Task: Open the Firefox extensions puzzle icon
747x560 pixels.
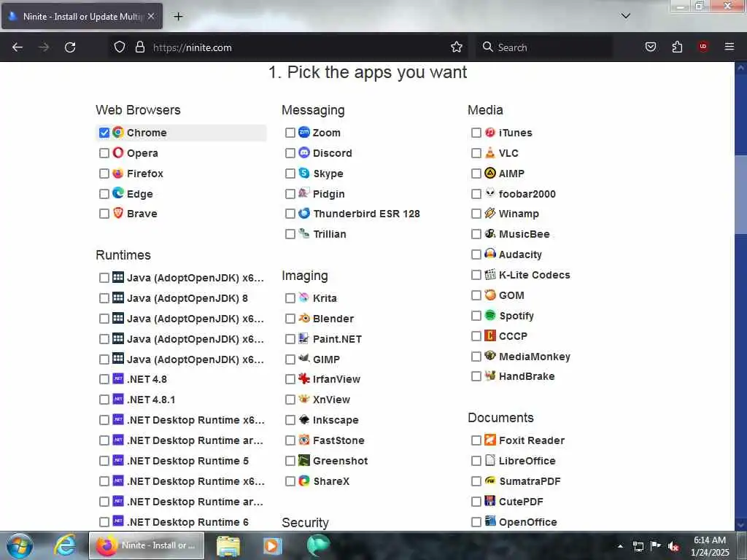Action: click(677, 47)
